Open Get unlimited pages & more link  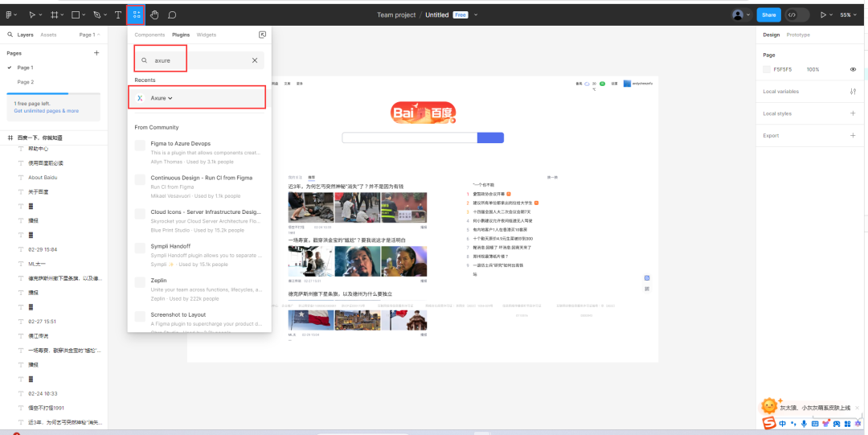(47, 111)
